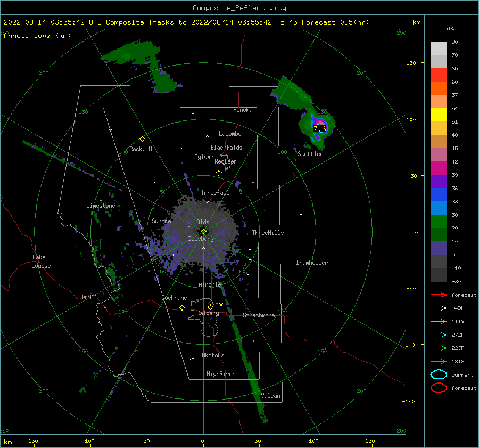Click the Banff town label
Screen dimensions: 479x448
tap(88, 297)
